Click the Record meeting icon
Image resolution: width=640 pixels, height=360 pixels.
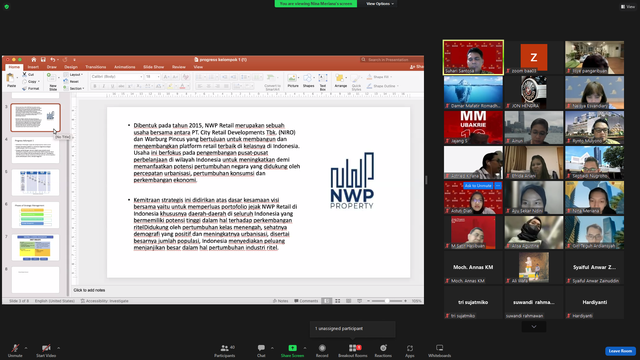322,348
